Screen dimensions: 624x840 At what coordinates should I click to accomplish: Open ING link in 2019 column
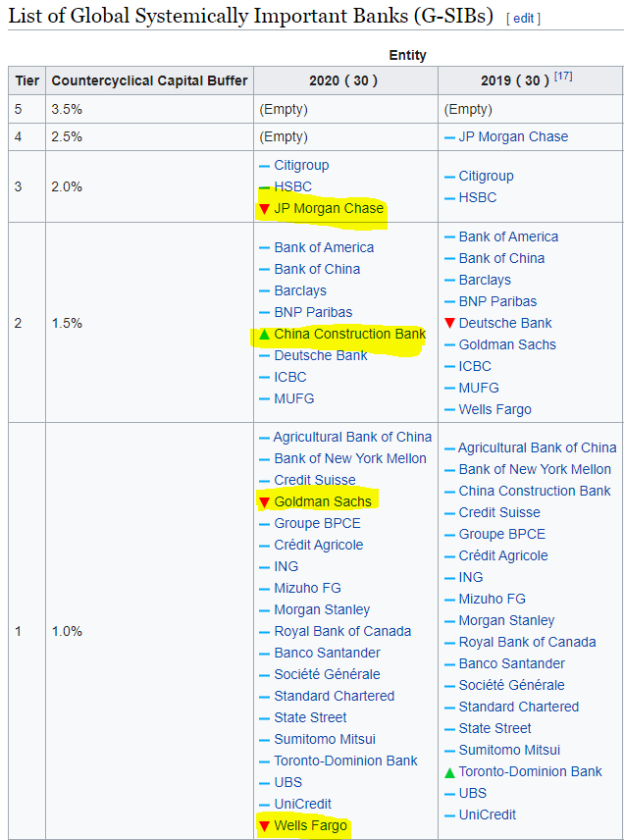pos(471,577)
